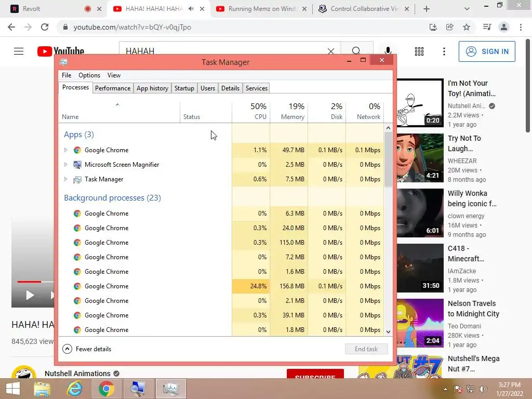Go to the Services tab
Image resolution: width=532 pixels, height=399 pixels.
pyautogui.click(x=257, y=88)
